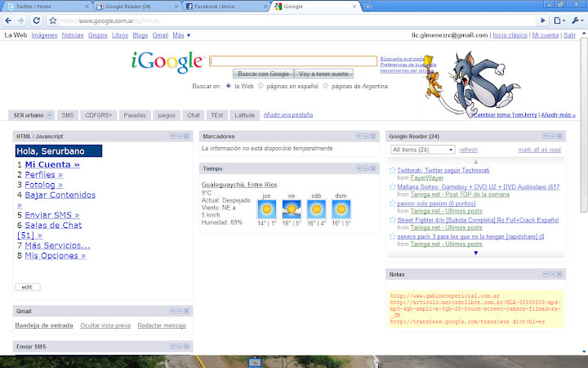Bookmark page with star icon

pos(52,20)
